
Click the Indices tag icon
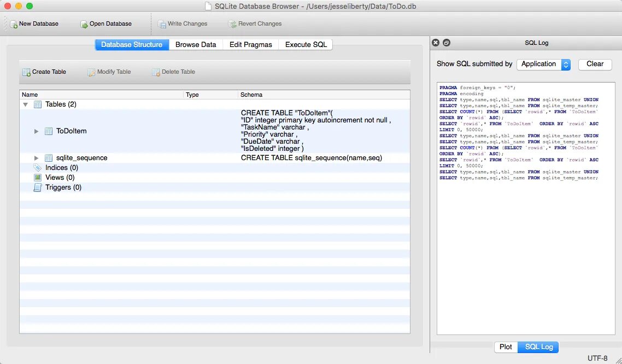pyautogui.click(x=38, y=167)
